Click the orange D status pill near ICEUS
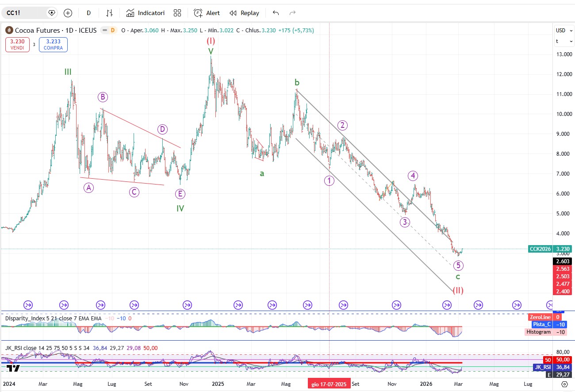Viewport: 575px width, 392px height. [x=112, y=31]
